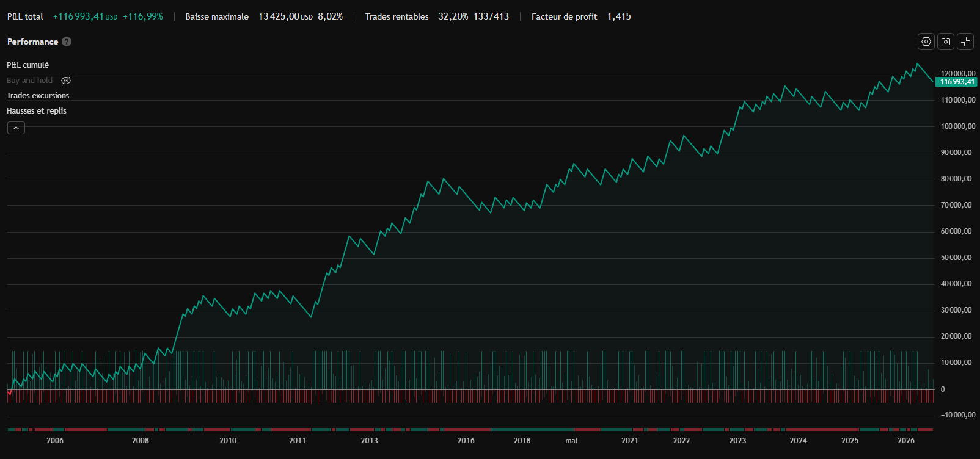980x459 pixels.
Task: Select the P&L cumulé legend item
Action: [27, 65]
